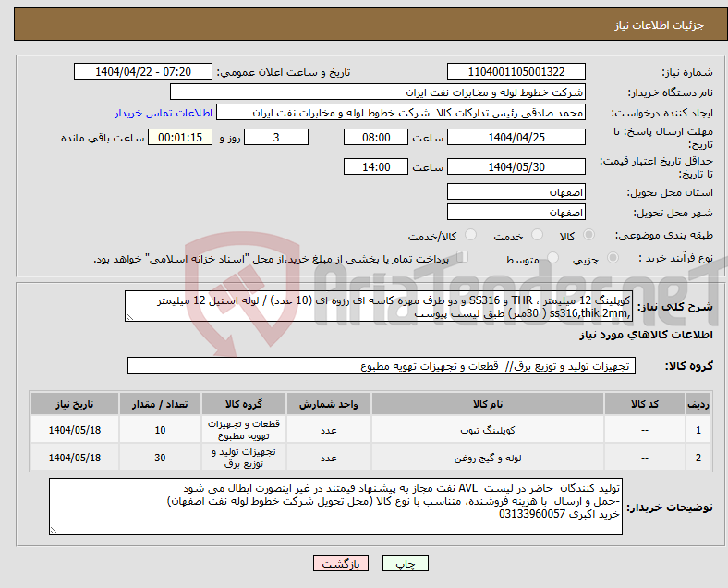The image size is (728, 588).
Task: Click remaining days field showing 3
Action: [276, 137]
